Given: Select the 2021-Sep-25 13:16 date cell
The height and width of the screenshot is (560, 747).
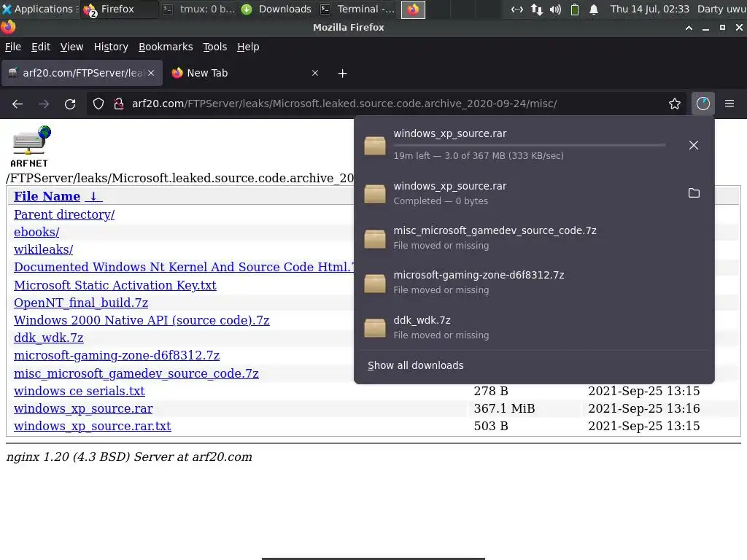Looking at the screenshot, I should 643,408.
